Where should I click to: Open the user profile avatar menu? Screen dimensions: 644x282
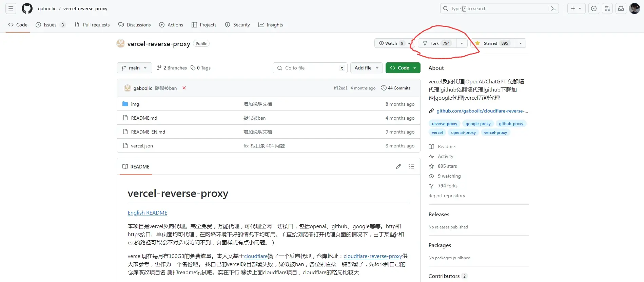(x=635, y=8)
